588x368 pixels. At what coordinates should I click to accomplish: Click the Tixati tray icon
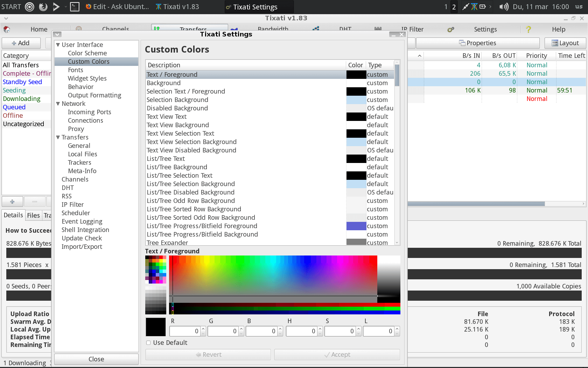474,7
